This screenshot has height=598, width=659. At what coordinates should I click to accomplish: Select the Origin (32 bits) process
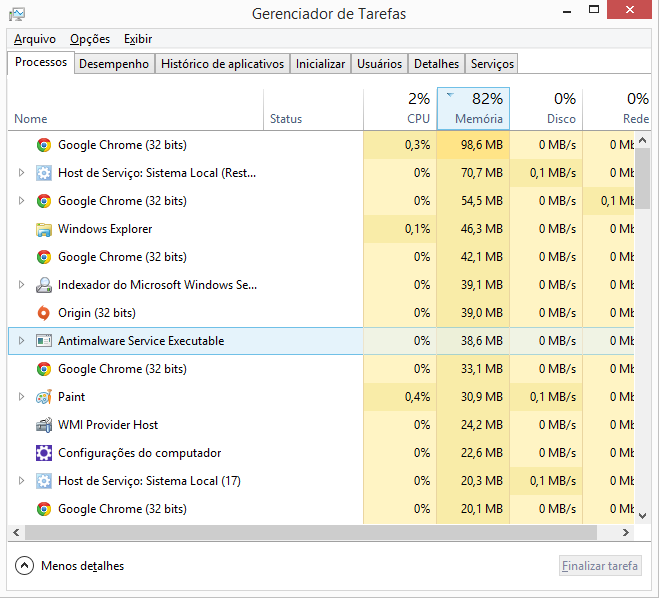pos(321,313)
